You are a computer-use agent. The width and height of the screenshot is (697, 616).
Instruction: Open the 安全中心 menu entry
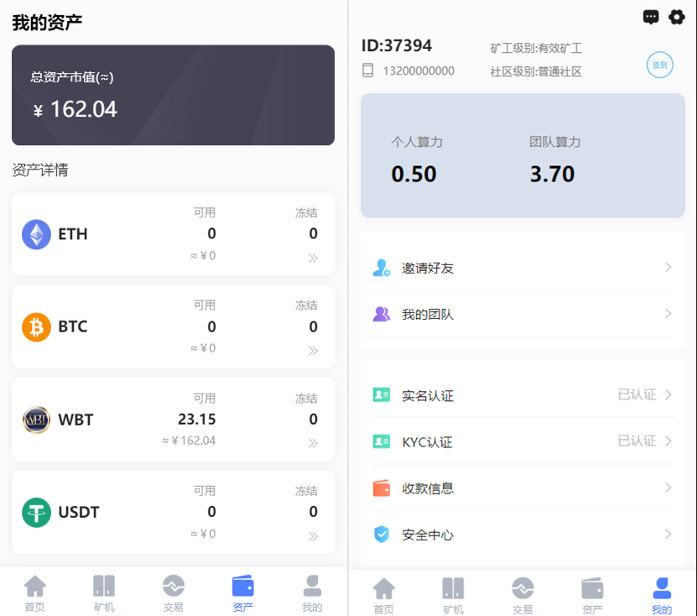(523, 534)
